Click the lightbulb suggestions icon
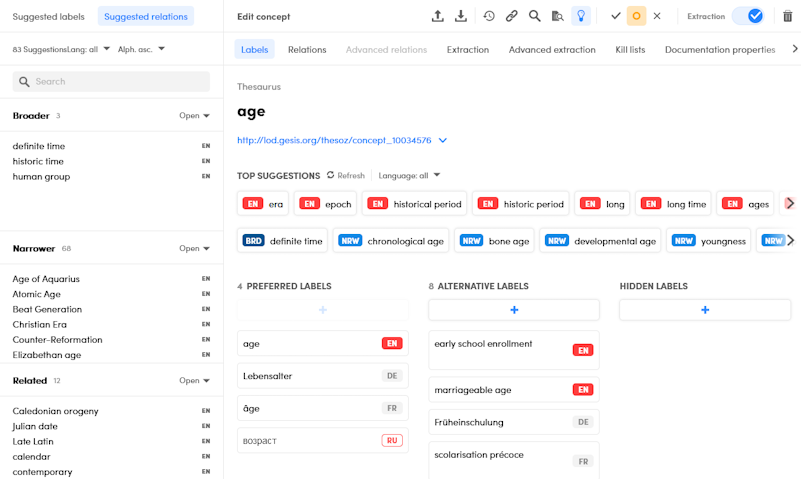 tap(581, 16)
